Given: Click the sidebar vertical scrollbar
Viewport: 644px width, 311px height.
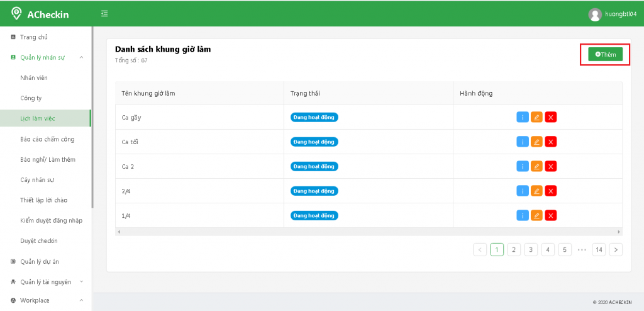Looking at the screenshot, I should 92,117.
